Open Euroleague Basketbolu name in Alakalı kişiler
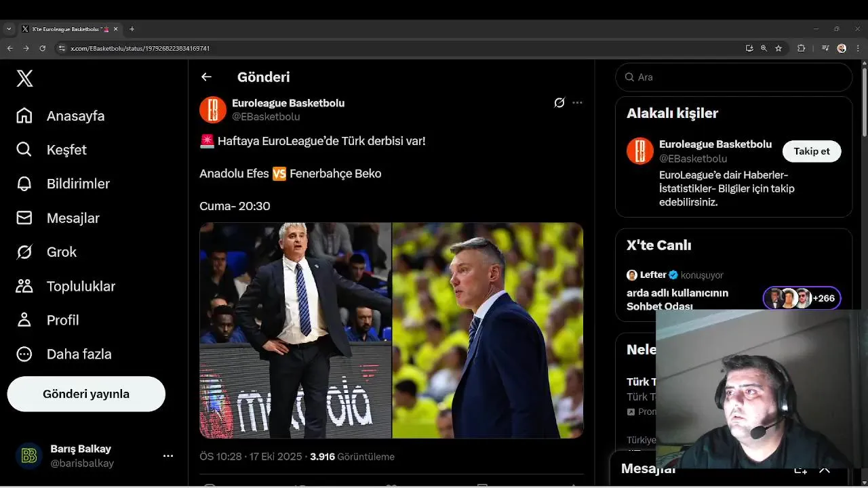The height and width of the screenshot is (488, 868). [x=715, y=144]
